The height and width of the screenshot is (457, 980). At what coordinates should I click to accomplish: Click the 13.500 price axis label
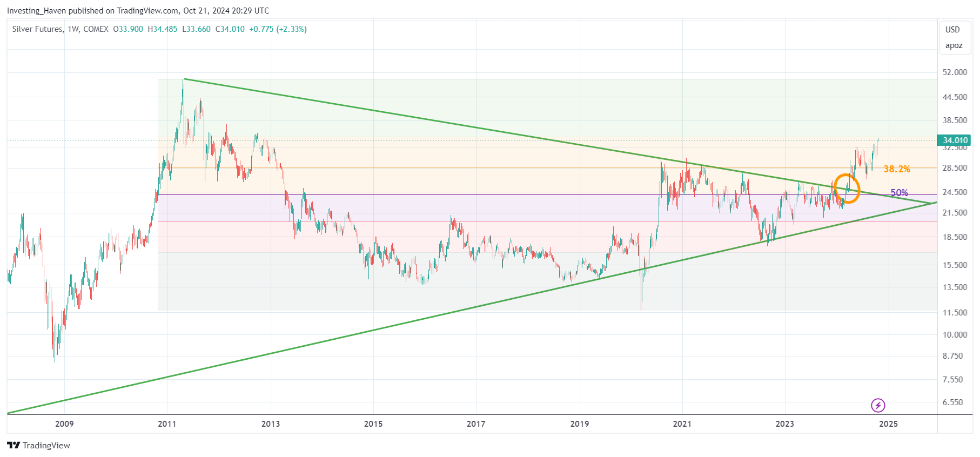coord(955,287)
